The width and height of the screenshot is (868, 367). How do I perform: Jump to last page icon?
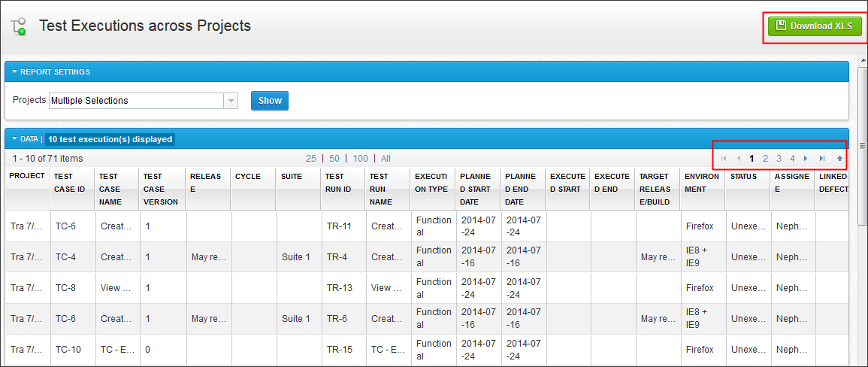[x=822, y=159]
